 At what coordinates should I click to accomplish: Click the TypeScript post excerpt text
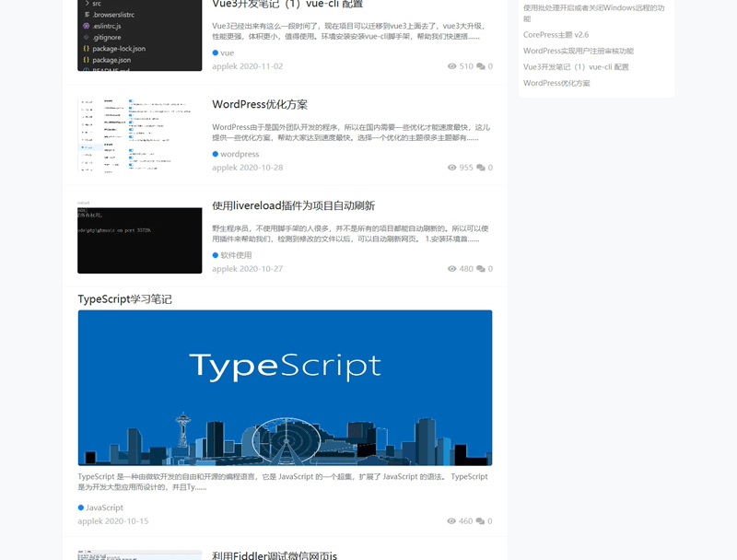click(283, 482)
